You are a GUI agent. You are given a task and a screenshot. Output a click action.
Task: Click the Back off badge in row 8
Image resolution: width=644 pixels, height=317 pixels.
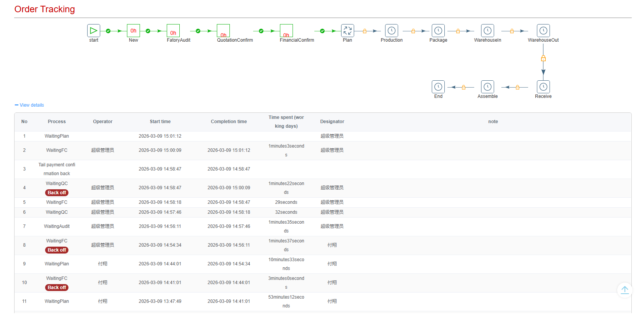(57, 250)
